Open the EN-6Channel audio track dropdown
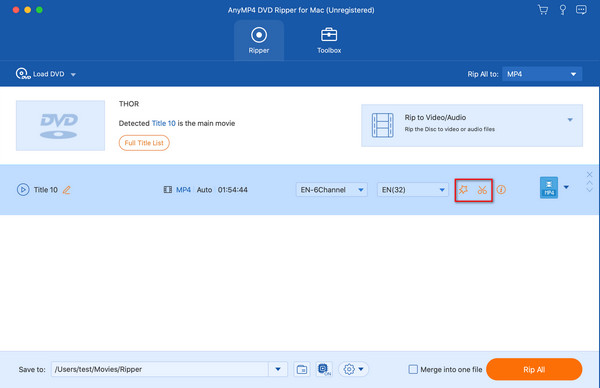 point(331,190)
